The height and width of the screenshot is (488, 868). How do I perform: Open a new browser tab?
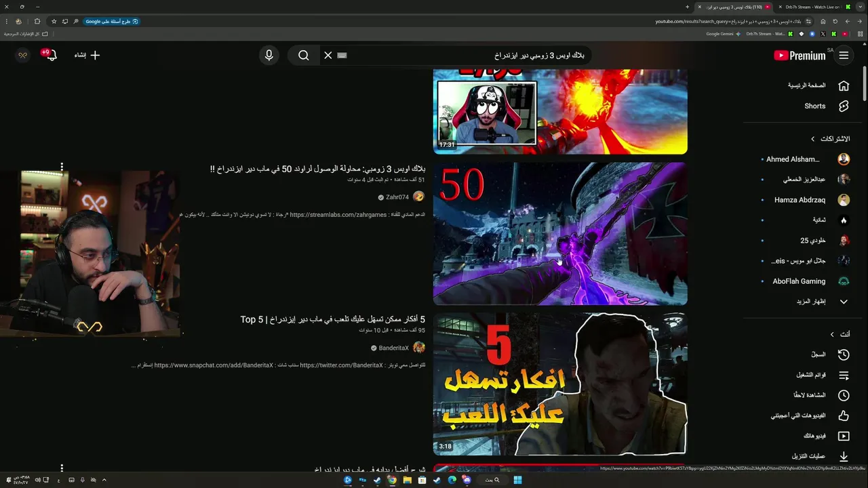pyautogui.click(x=687, y=7)
